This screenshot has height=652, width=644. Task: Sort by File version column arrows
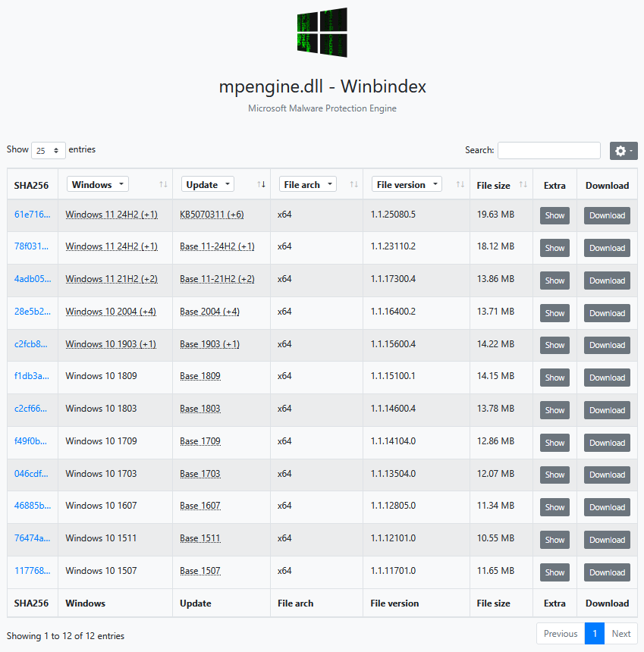460,184
